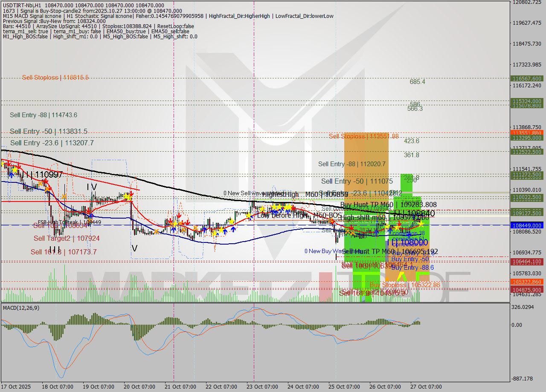546x392 pixels.
Task: Click the yellow star marker near the latest candles
Action: (421, 224)
